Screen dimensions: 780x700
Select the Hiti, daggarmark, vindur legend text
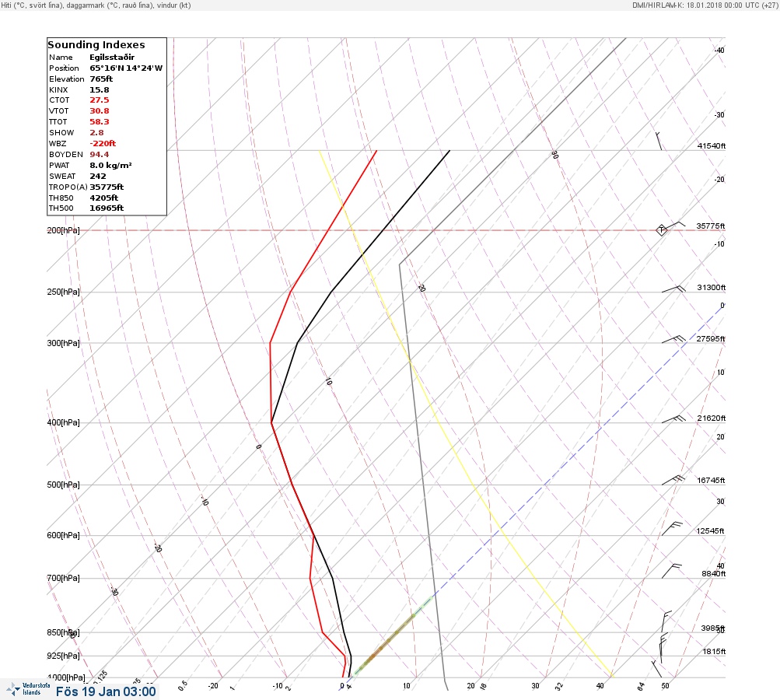click(x=96, y=5)
